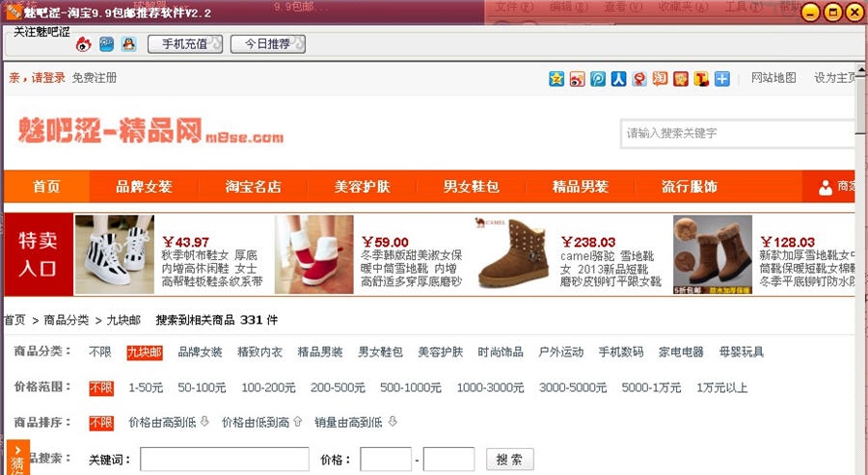Share to Taojianghu orange 淘 icon

point(660,78)
